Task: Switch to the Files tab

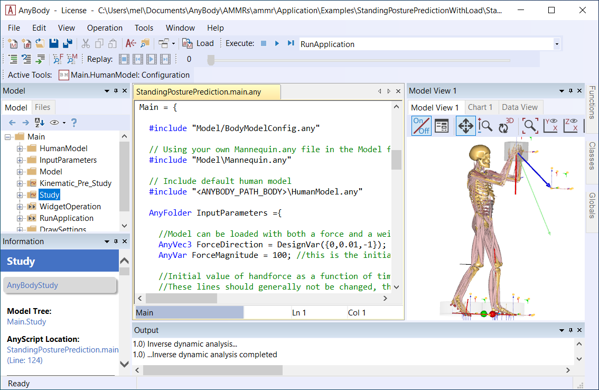Action: [x=42, y=107]
